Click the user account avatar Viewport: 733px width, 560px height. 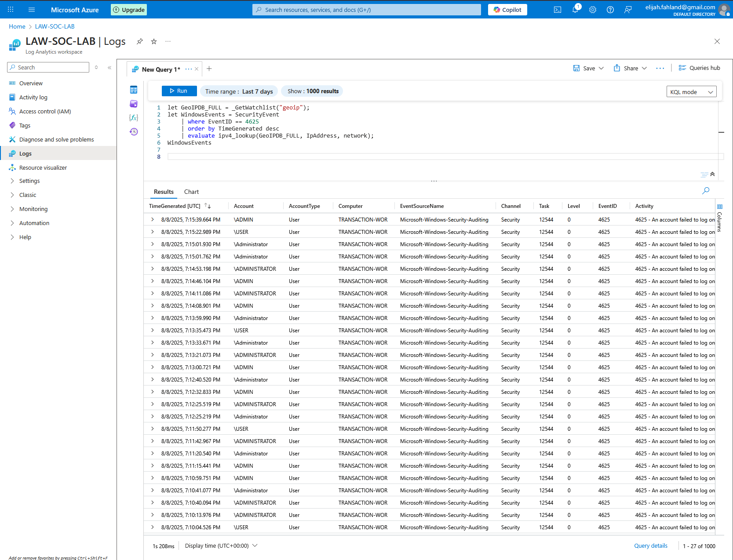724,10
